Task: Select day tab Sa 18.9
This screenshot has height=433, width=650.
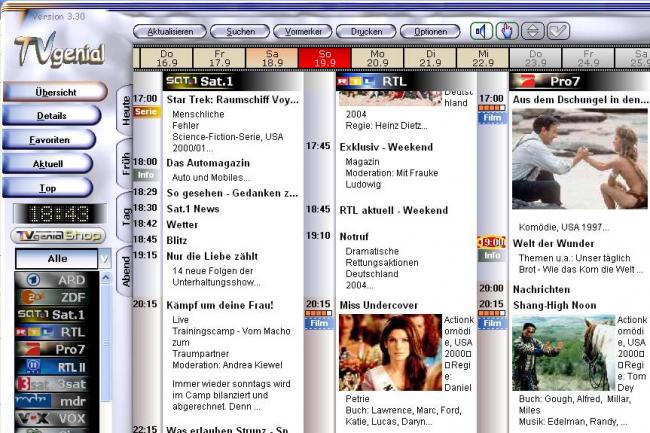Action: [272, 58]
